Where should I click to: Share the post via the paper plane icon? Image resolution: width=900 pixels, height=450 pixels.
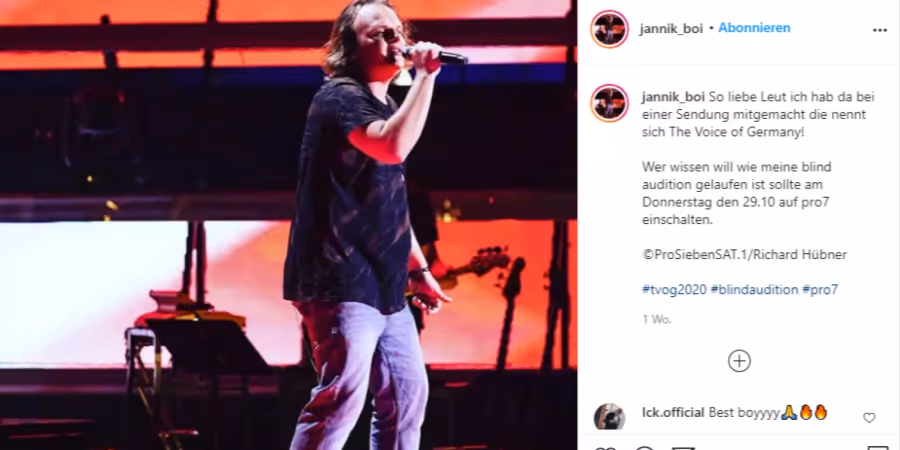coord(683,448)
